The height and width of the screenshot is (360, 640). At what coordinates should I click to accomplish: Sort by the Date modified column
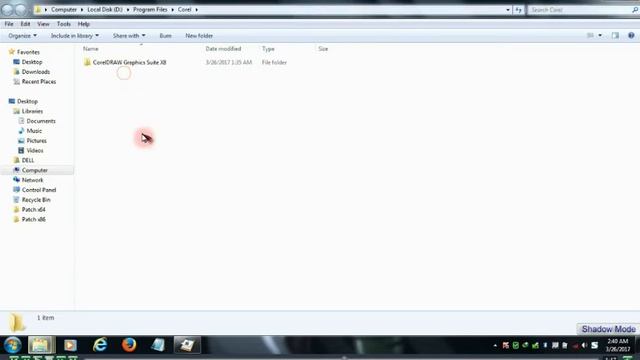point(223,49)
